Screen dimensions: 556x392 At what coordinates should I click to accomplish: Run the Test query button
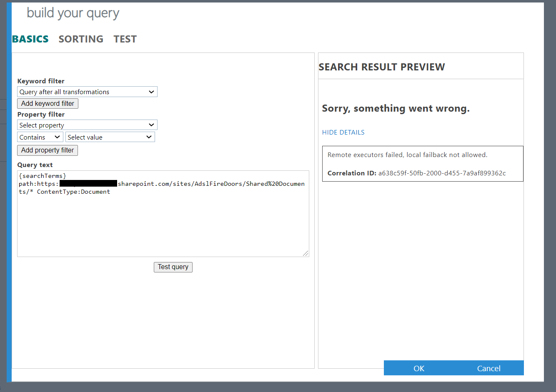point(173,267)
